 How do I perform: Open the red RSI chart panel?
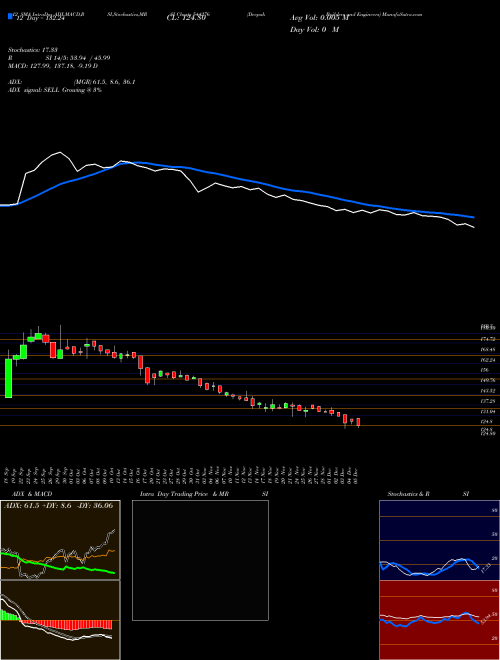pyautogui.click(x=439, y=620)
